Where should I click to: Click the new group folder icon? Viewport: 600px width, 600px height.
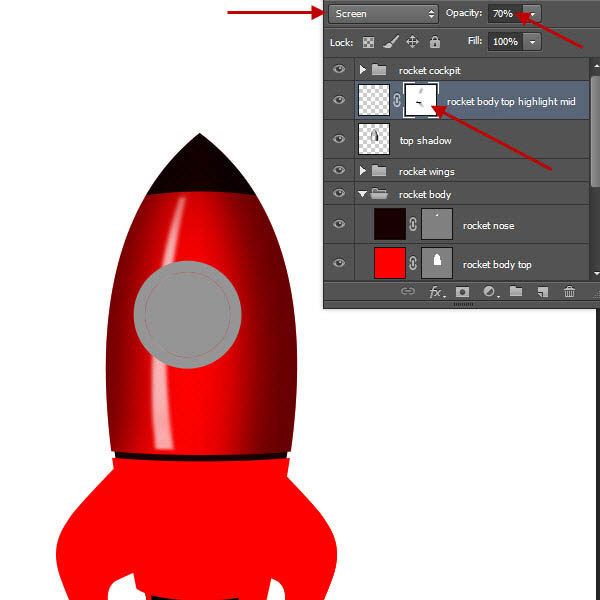516,292
